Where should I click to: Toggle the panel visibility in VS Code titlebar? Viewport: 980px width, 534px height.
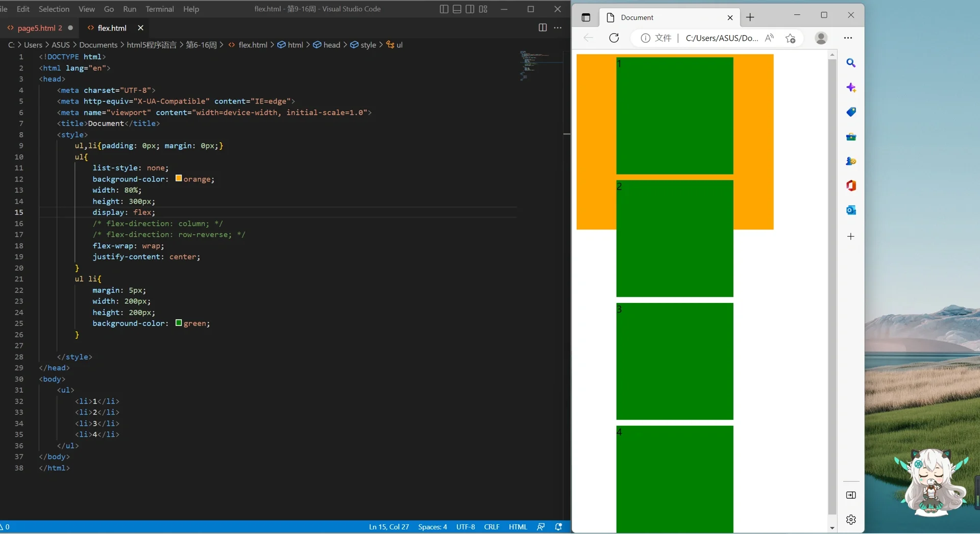click(457, 9)
